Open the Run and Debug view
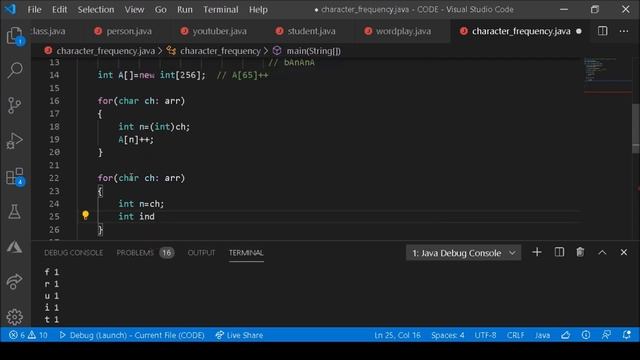The height and width of the screenshot is (360, 640). pyautogui.click(x=15, y=141)
